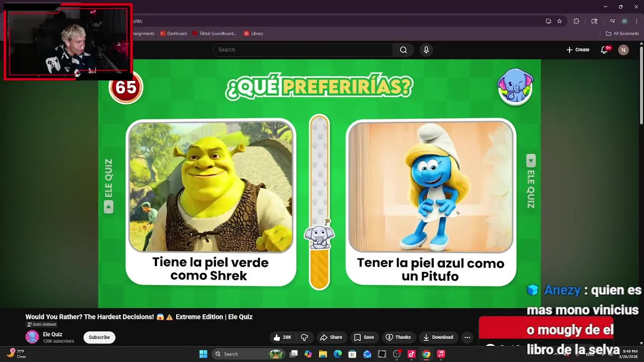
Task: Download the video
Action: [x=438, y=337]
